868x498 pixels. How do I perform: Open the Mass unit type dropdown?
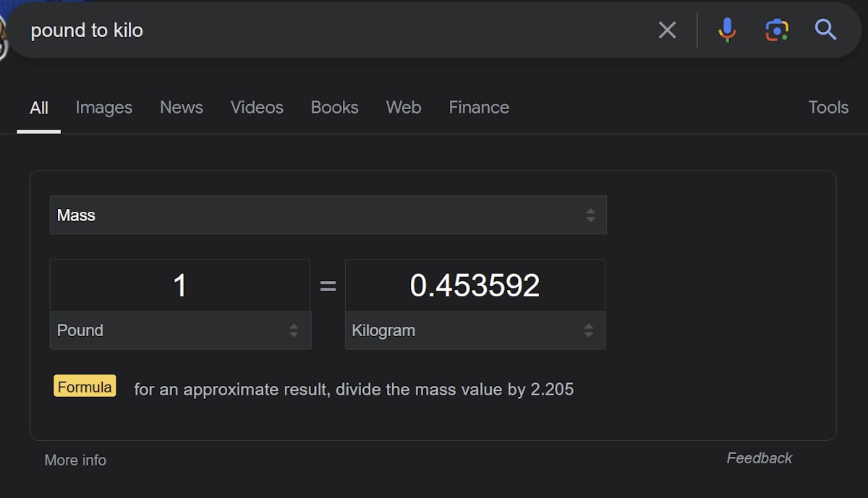[328, 215]
